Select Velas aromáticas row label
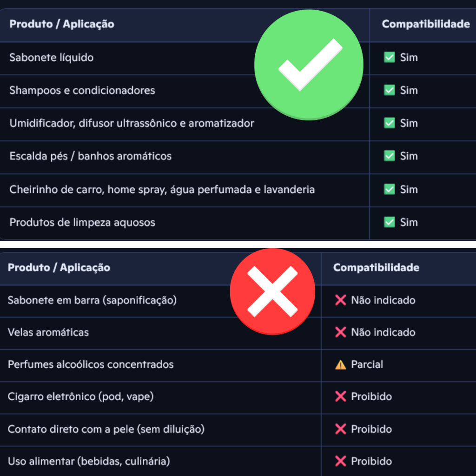 (48, 332)
